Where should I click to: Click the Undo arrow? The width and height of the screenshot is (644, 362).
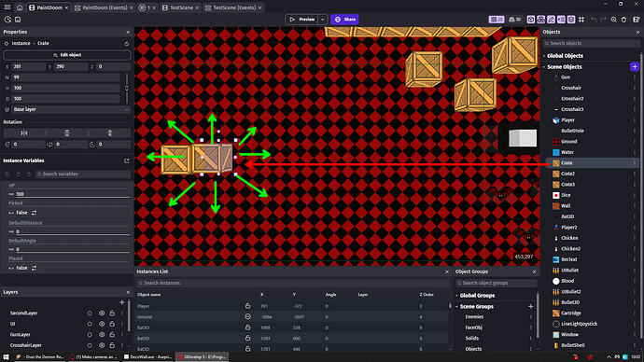pyautogui.click(x=594, y=20)
